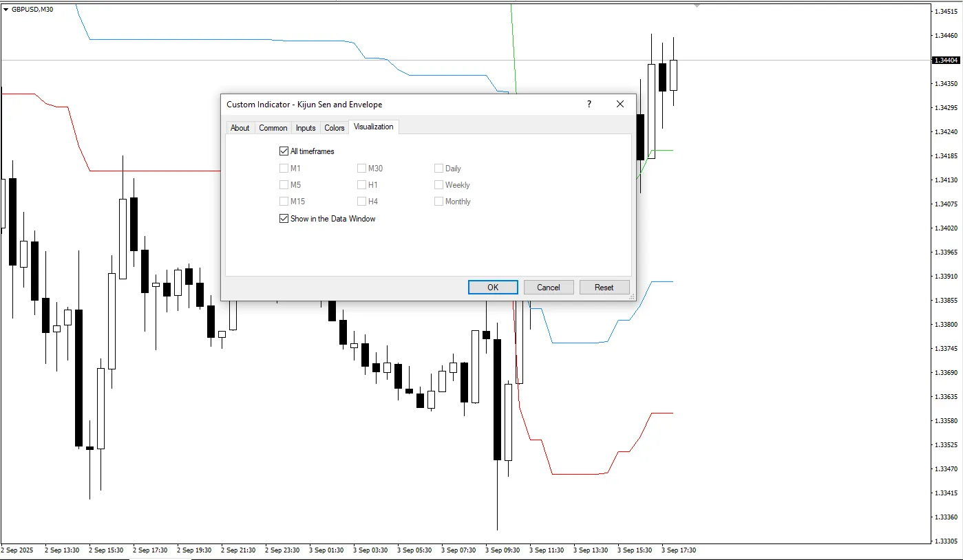The height and width of the screenshot is (560, 963).
Task: Open the Colors tab
Action: click(335, 128)
